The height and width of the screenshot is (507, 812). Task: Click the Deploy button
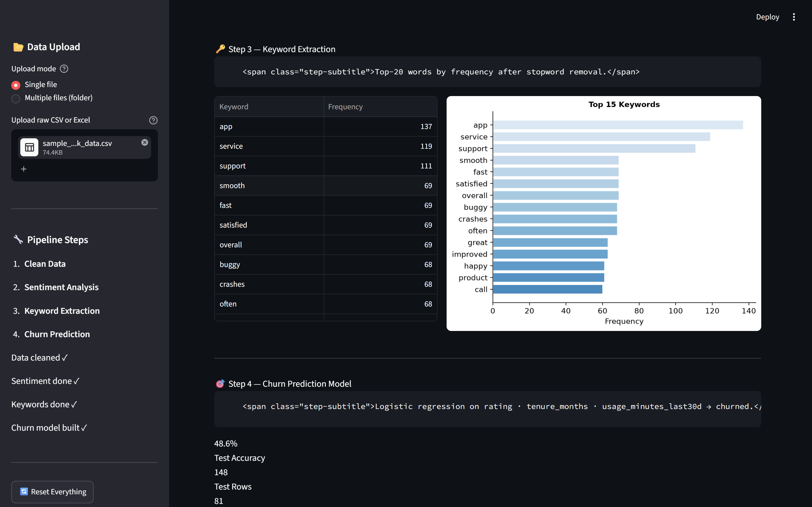point(767,17)
